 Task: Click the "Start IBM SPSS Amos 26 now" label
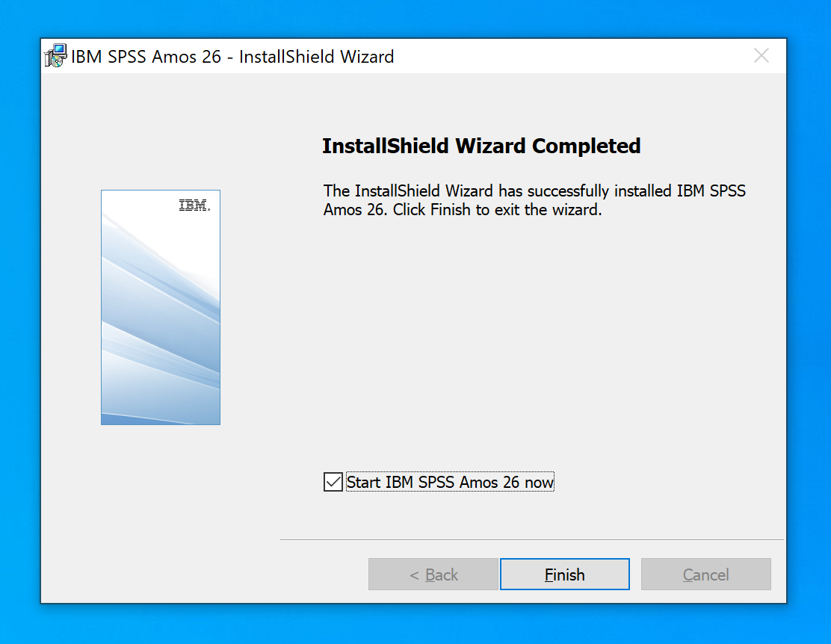coord(450,482)
